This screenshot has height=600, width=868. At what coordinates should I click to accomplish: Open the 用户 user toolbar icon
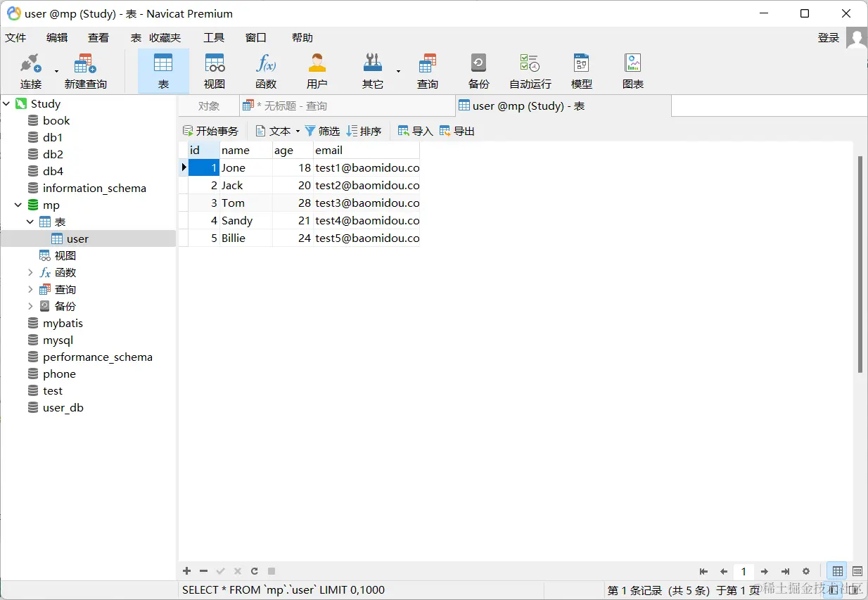tap(317, 71)
